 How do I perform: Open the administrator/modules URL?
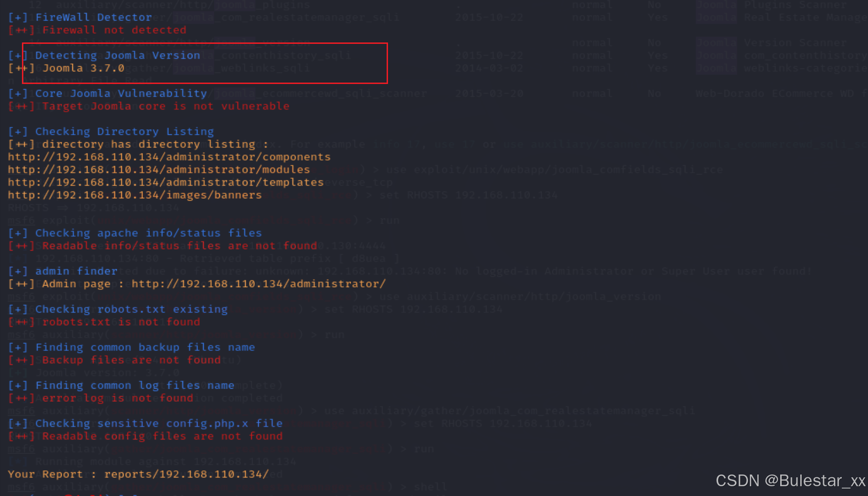[x=159, y=169]
